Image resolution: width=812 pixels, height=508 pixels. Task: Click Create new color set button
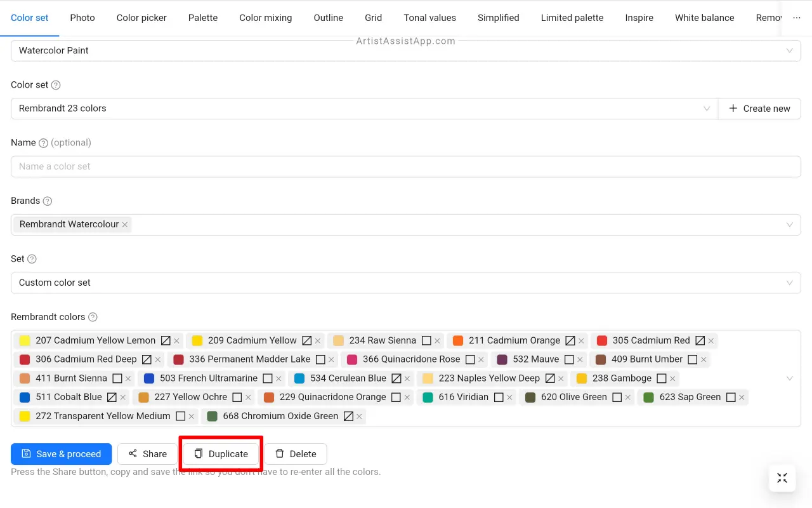click(759, 109)
